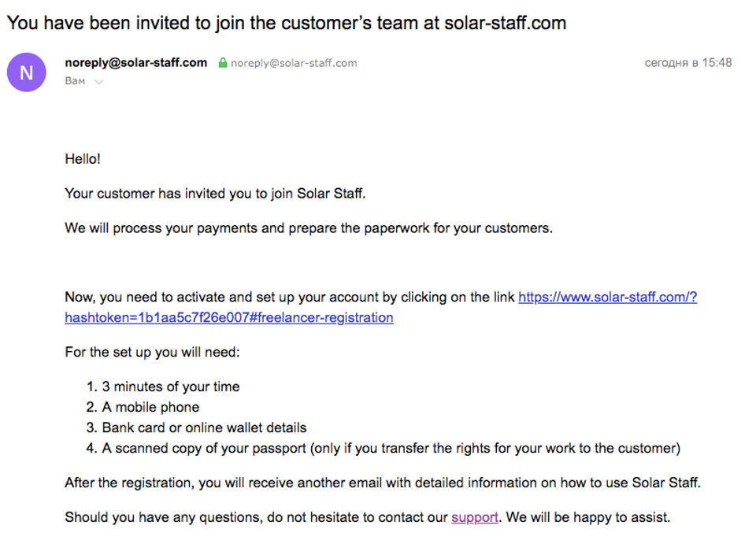
Task: Click the scanned passport copy list item
Action: click(x=391, y=449)
